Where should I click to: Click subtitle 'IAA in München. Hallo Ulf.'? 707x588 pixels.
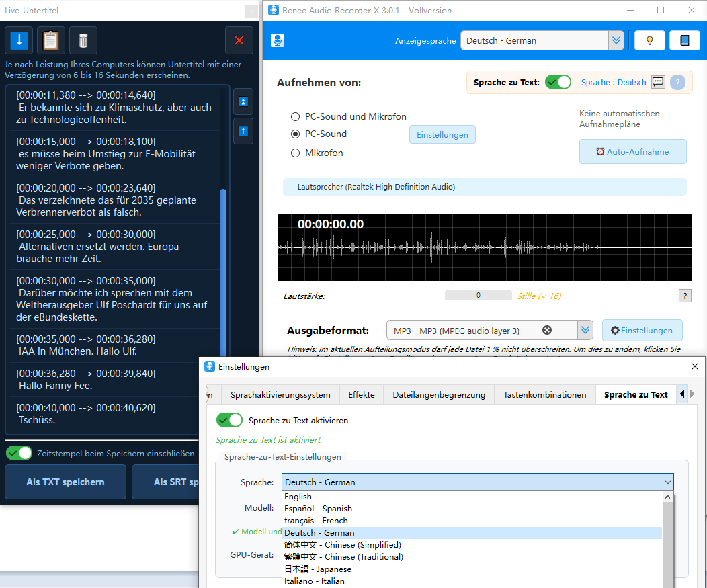[114, 345]
